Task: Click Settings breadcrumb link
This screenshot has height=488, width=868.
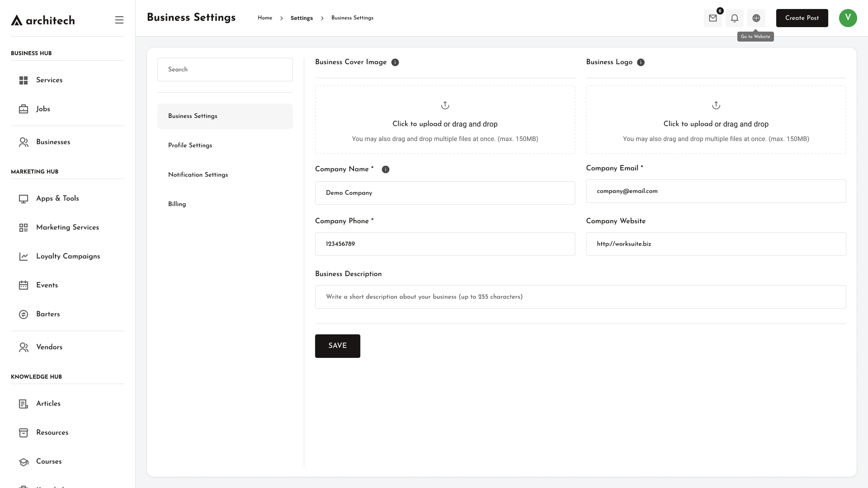Action: (302, 18)
